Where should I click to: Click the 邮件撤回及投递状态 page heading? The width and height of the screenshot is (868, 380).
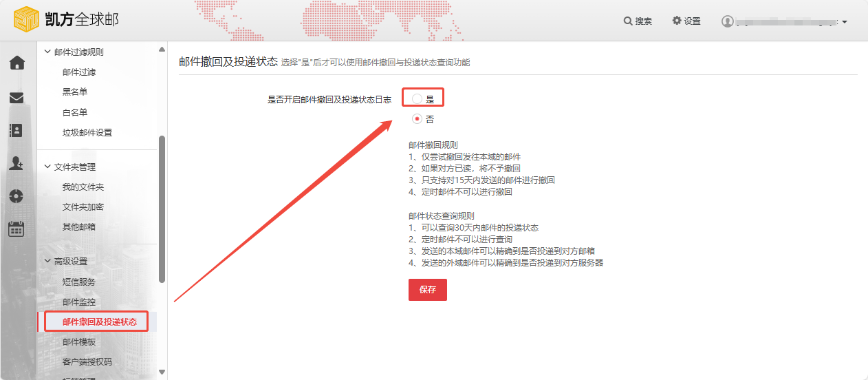[x=228, y=61]
